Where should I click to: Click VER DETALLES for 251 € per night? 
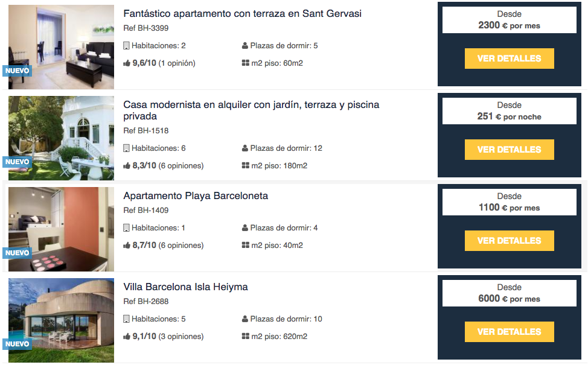[510, 150]
